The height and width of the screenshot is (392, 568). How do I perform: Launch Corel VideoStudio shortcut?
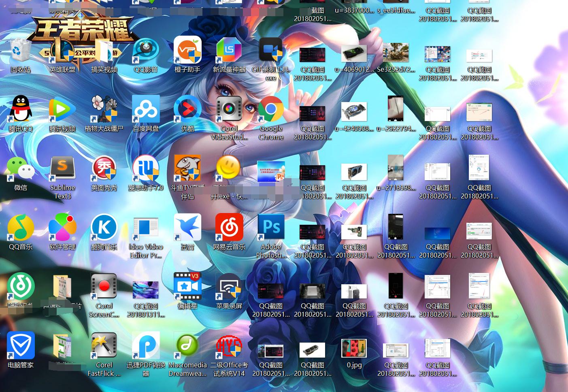click(x=229, y=110)
